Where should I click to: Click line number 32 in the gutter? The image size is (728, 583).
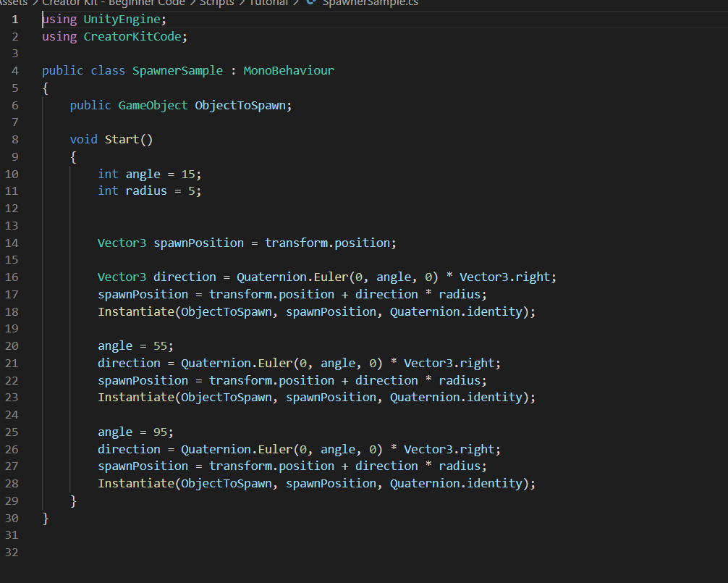pyautogui.click(x=12, y=553)
